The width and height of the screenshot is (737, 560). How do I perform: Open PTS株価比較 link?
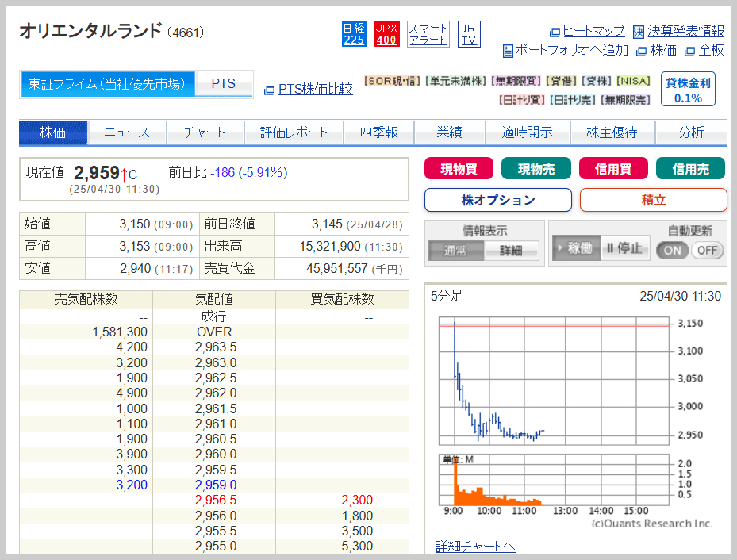[316, 89]
